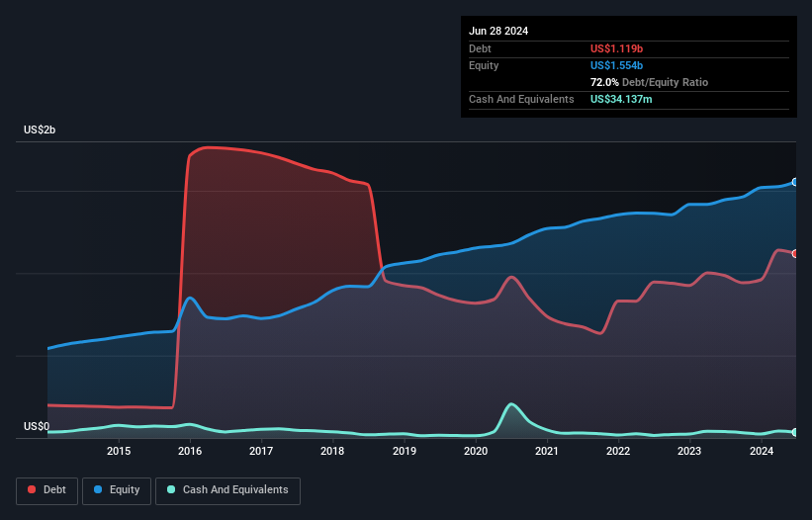Toggle the Debt series legend button
Image resolution: width=812 pixels, height=520 pixels.
tap(47, 490)
